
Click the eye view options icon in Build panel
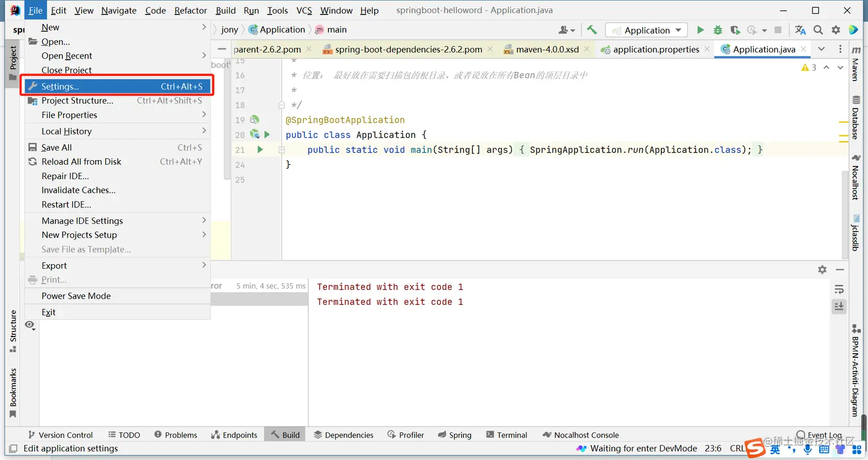pyautogui.click(x=30, y=326)
